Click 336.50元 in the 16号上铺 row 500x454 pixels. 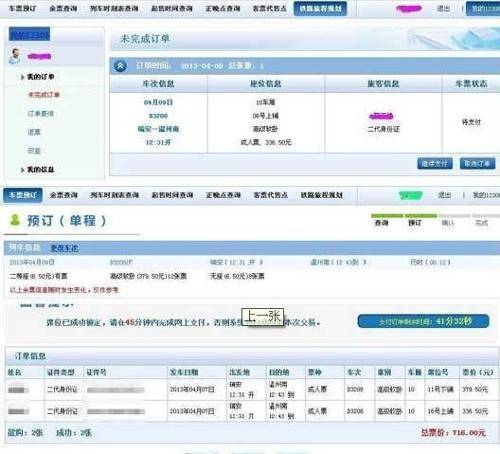click(x=475, y=411)
